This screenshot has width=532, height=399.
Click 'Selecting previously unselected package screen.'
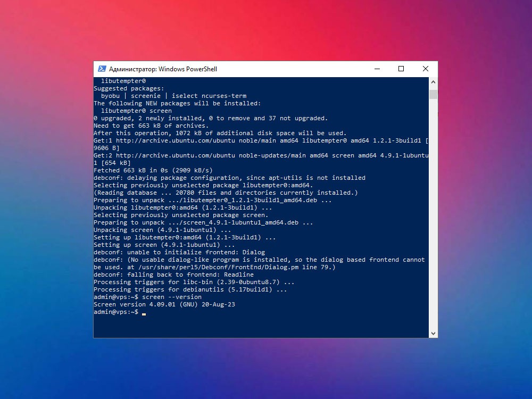(x=181, y=215)
